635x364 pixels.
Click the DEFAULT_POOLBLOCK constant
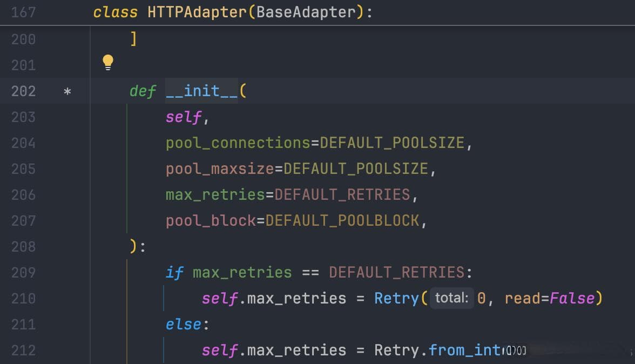point(342,221)
